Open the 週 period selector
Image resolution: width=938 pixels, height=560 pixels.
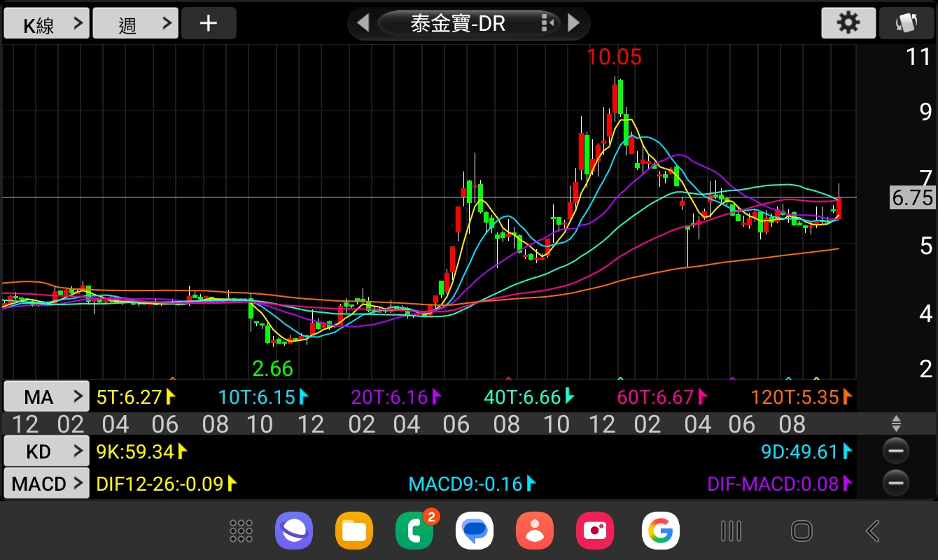(135, 24)
